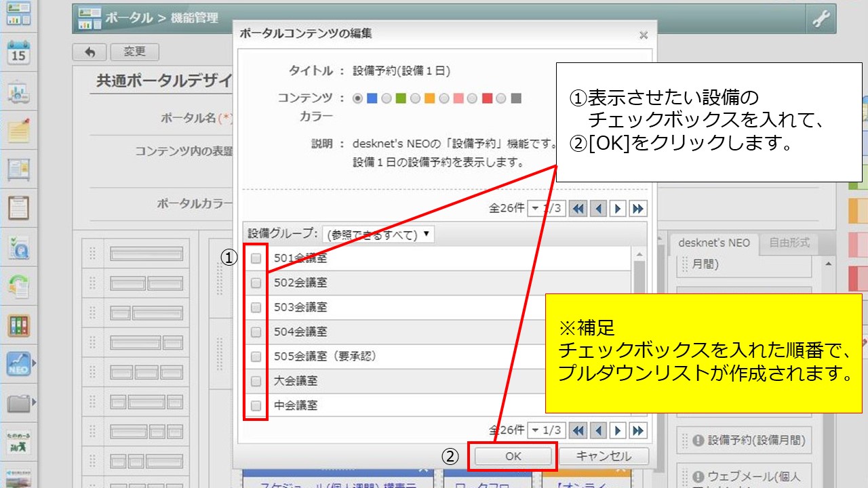
Task: Open the clipboard icon in left sidebar
Action: pyautogui.click(x=18, y=207)
